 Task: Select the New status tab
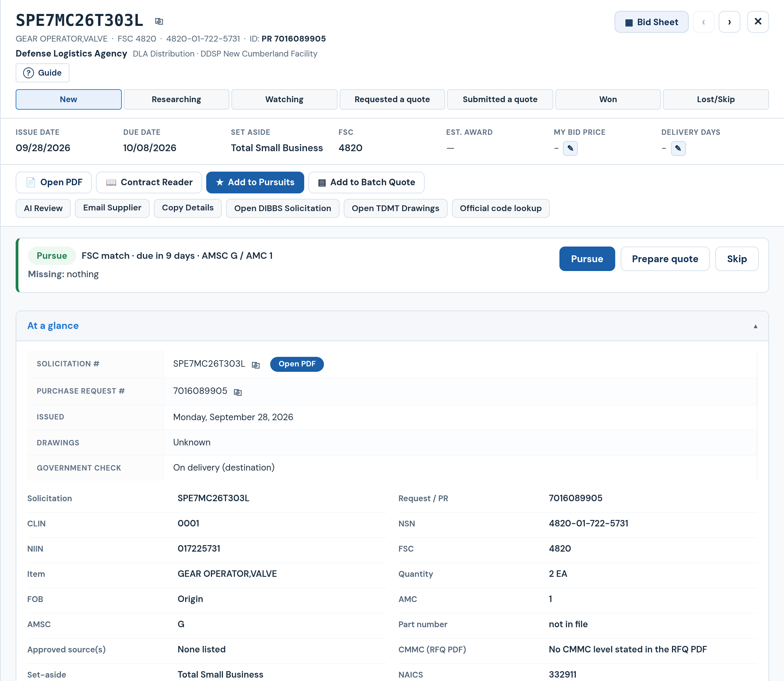(x=68, y=99)
